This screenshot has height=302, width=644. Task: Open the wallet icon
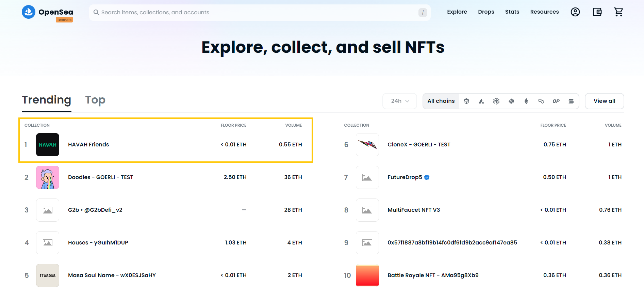click(x=597, y=12)
